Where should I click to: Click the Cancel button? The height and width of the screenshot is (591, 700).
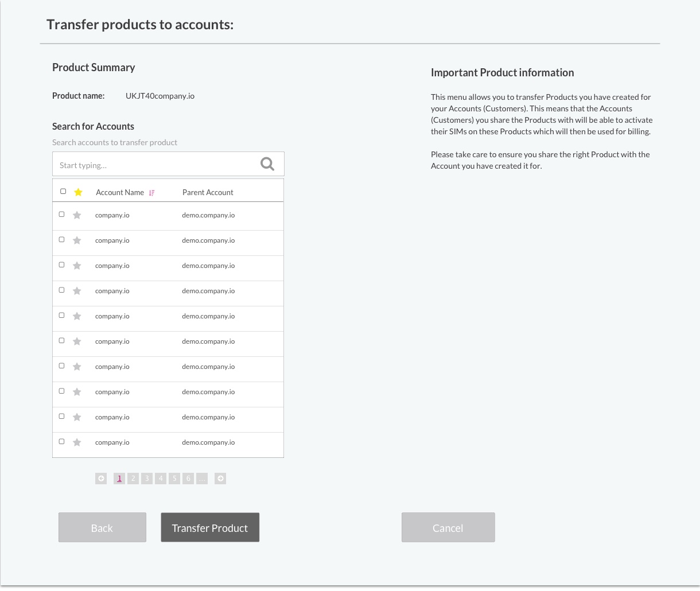click(x=448, y=527)
